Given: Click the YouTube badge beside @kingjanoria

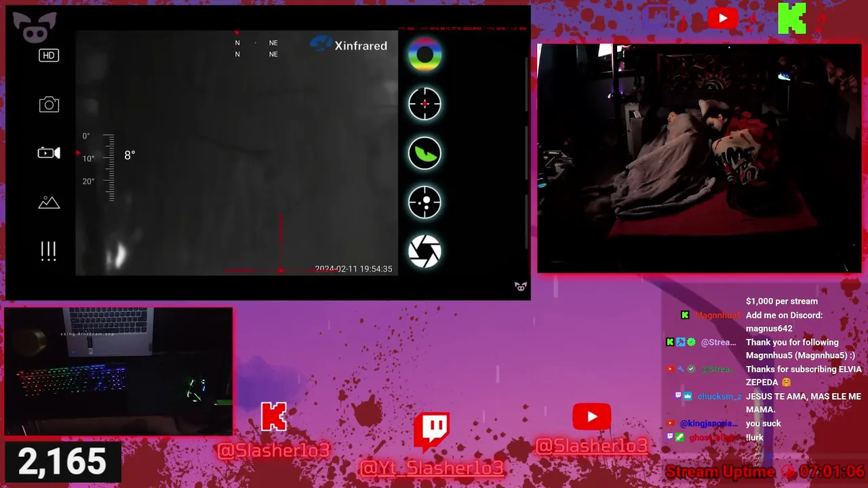Looking at the screenshot, I should coord(671,424).
